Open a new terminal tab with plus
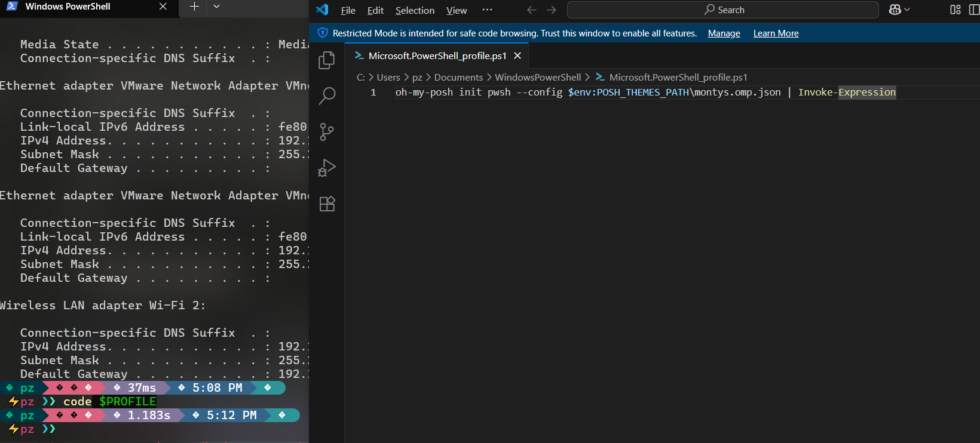980x443 pixels. coord(194,7)
